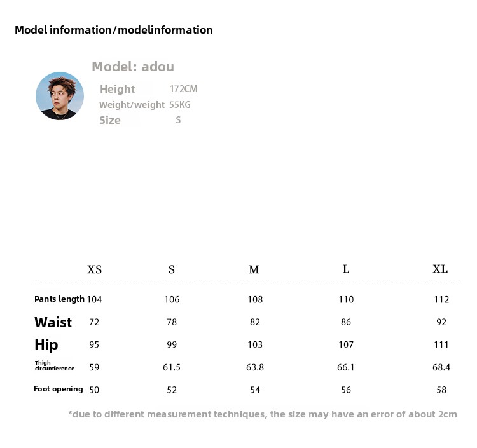Click the "Hip" row label

[x=46, y=344]
